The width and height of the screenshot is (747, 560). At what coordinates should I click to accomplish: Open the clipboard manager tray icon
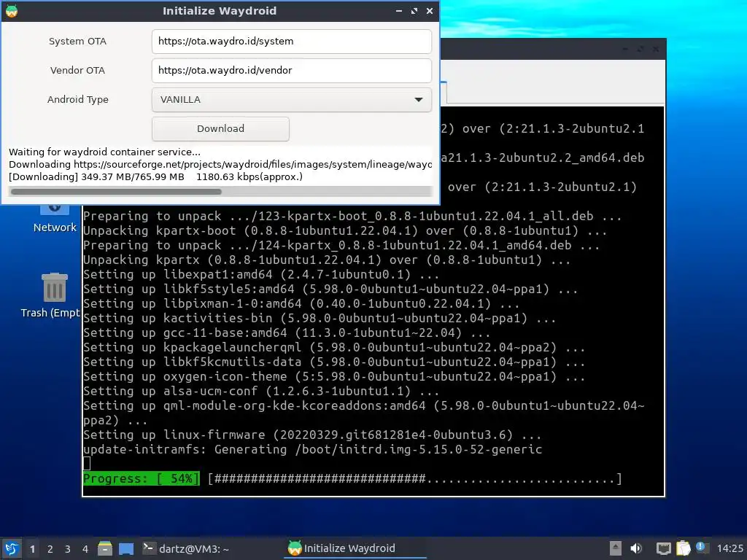click(x=683, y=548)
